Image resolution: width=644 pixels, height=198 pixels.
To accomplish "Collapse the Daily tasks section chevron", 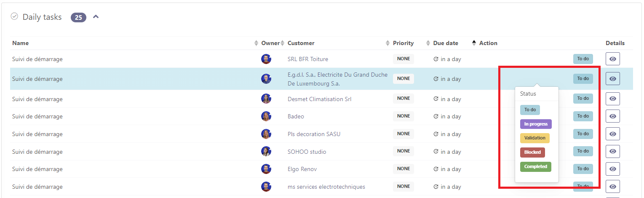I will (x=96, y=17).
